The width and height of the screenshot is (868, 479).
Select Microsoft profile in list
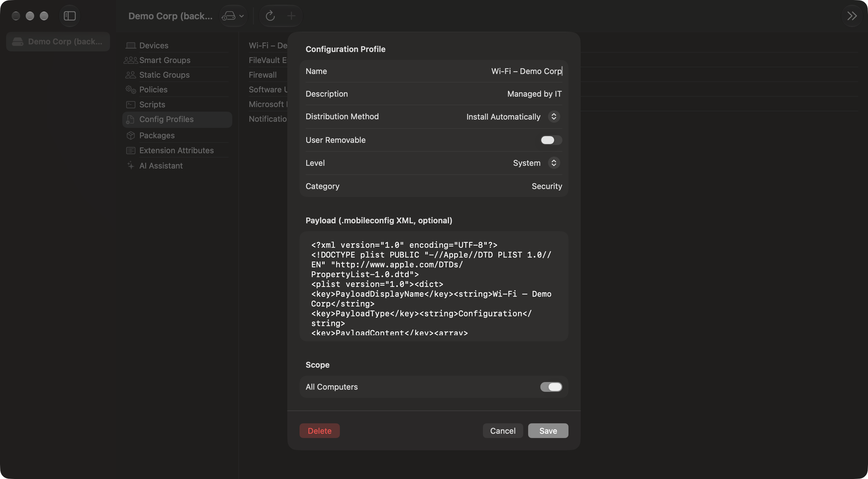267,104
